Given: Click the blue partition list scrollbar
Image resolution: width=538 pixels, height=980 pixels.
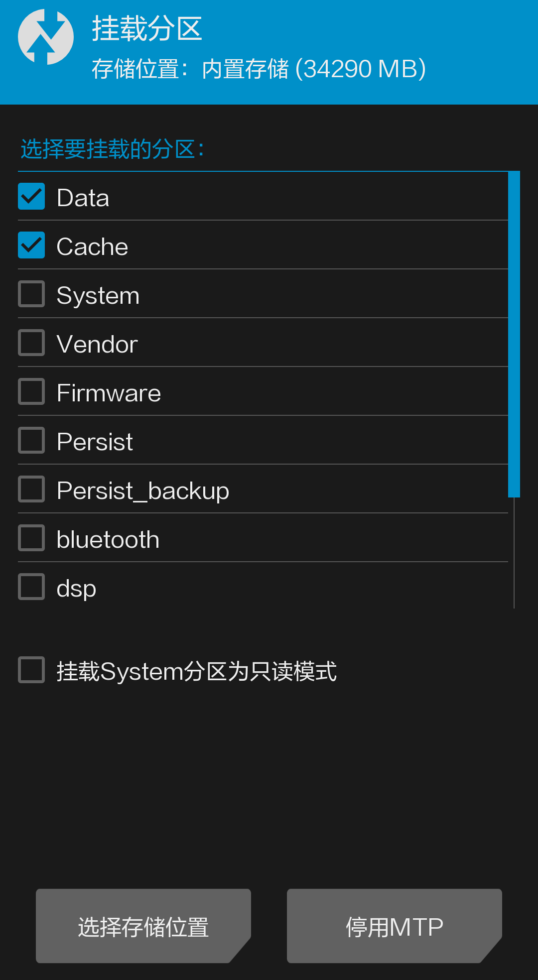Looking at the screenshot, I should tap(514, 334).
